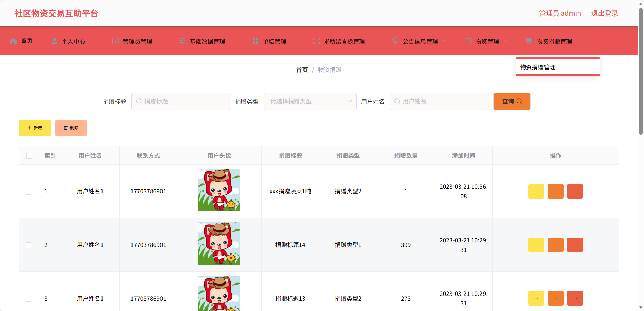
Task: Click the scroll-down arrow of page scrollbar
Action: pyautogui.click(x=641, y=308)
